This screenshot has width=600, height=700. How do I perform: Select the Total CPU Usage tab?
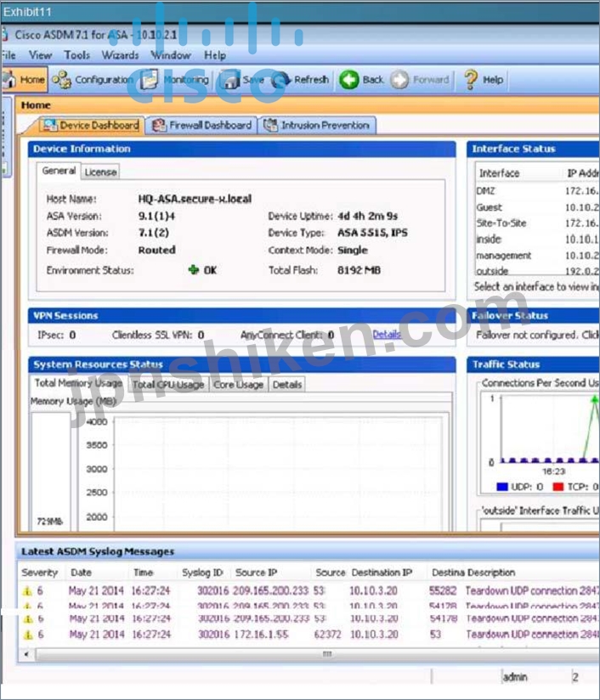click(168, 384)
